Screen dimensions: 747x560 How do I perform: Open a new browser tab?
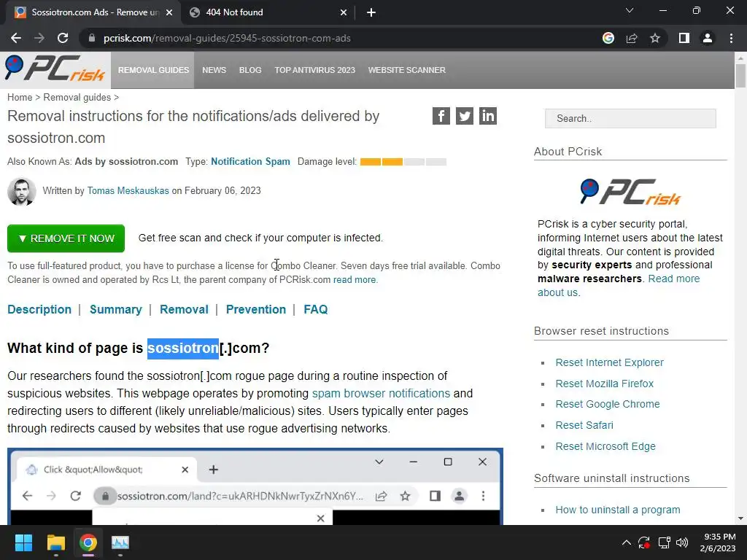(371, 12)
